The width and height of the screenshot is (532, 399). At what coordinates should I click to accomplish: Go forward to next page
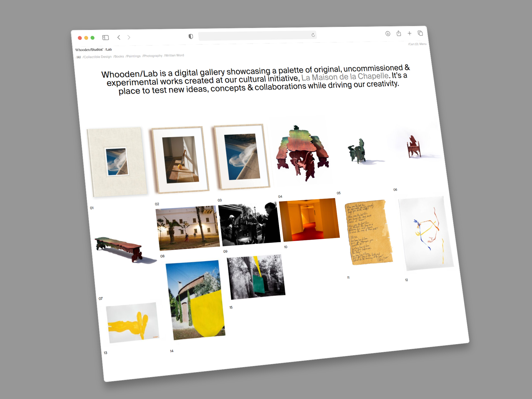click(129, 37)
